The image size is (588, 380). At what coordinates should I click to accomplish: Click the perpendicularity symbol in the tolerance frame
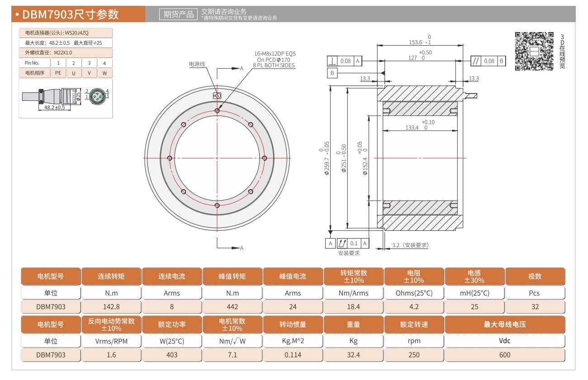[x=332, y=61]
